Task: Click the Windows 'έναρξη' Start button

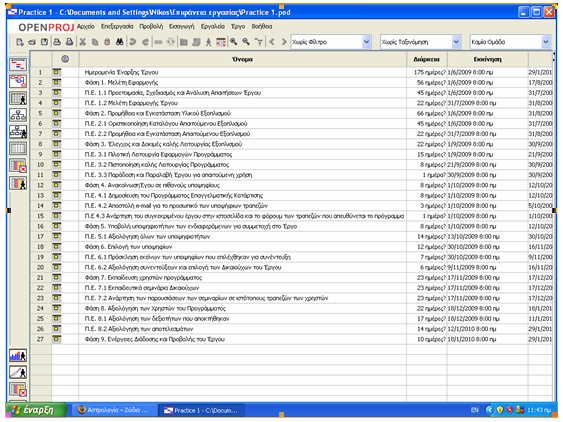Action: [x=36, y=410]
